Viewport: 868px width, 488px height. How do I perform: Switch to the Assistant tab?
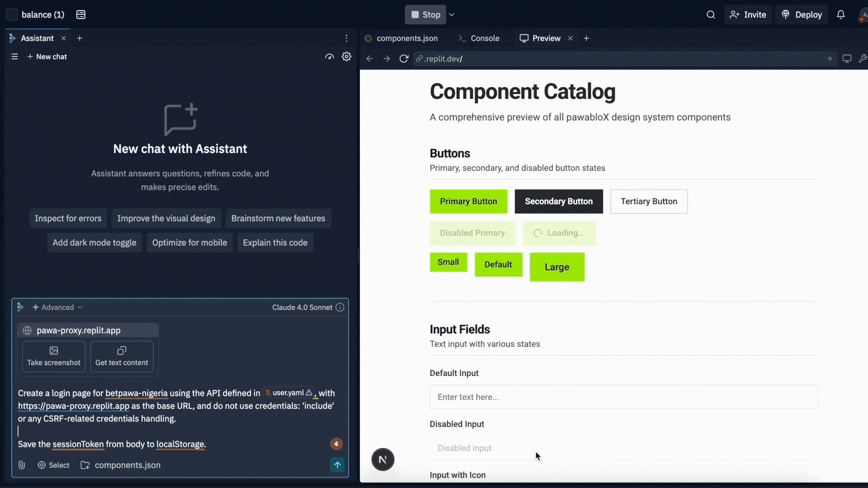(37, 38)
